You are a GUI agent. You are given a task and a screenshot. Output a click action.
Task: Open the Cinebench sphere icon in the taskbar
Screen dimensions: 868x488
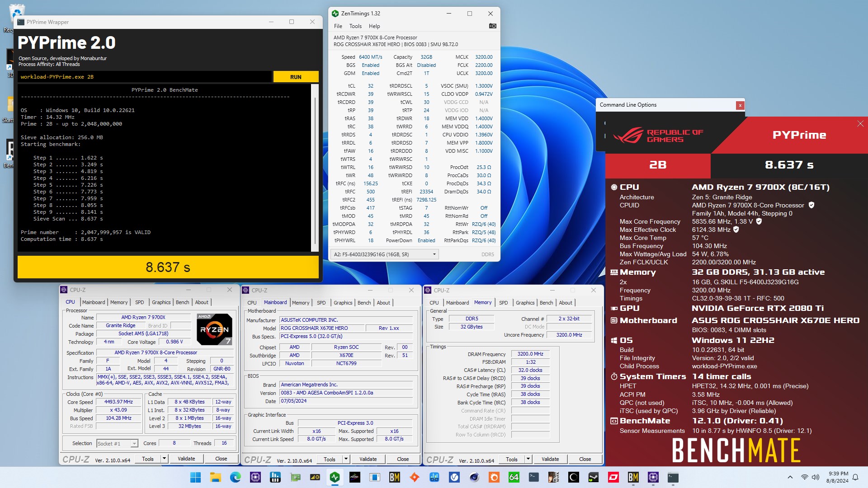pos(474,477)
